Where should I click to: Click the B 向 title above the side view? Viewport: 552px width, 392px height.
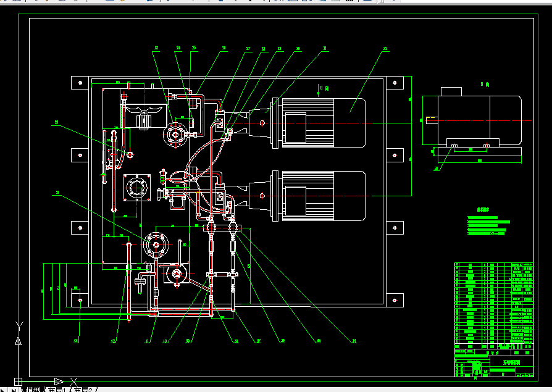(x=485, y=85)
